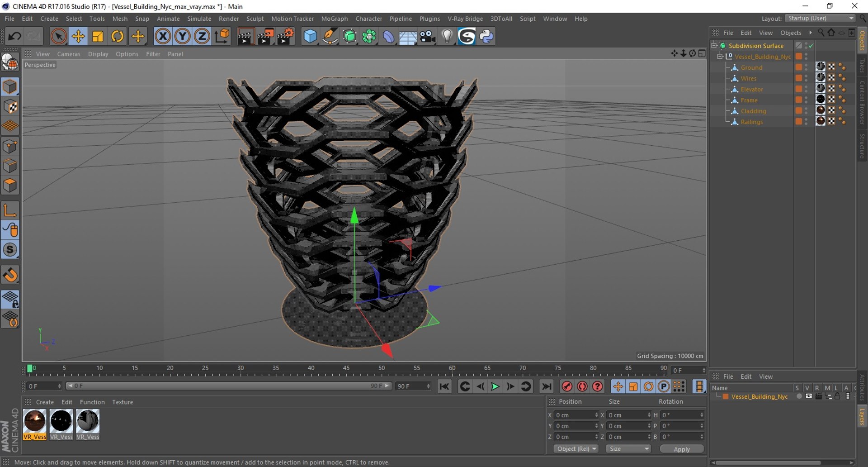Image resolution: width=868 pixels, height=467 pixels.
Task: Add a Cube primitive object
Action: click(x=310, y=36)
